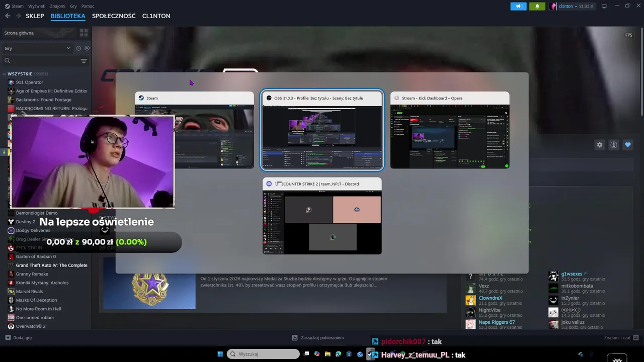Select Masks Of Deception game
644x362 pixels.
point(33,300)
